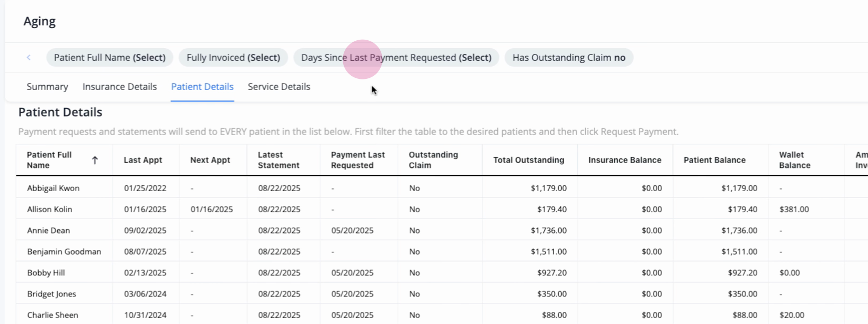Click Charlie Sheen's last appt 10/31/2024
The width and height of the screenshot is (868, 324).
tap(145, 315)
